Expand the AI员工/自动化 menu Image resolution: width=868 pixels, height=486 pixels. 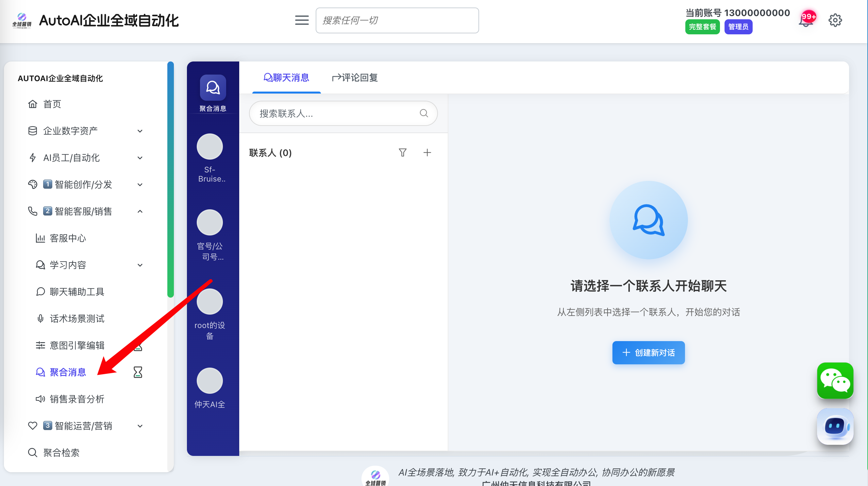point(140,158)
